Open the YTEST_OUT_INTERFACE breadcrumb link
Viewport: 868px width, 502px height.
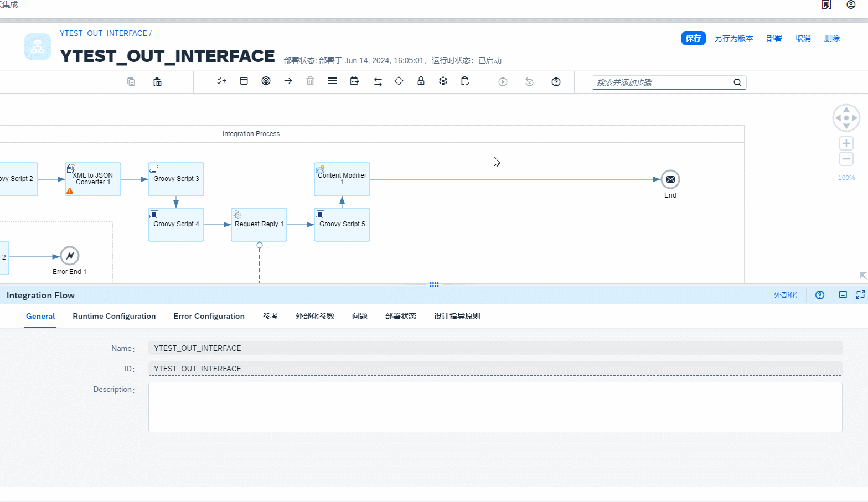(104, 33)
